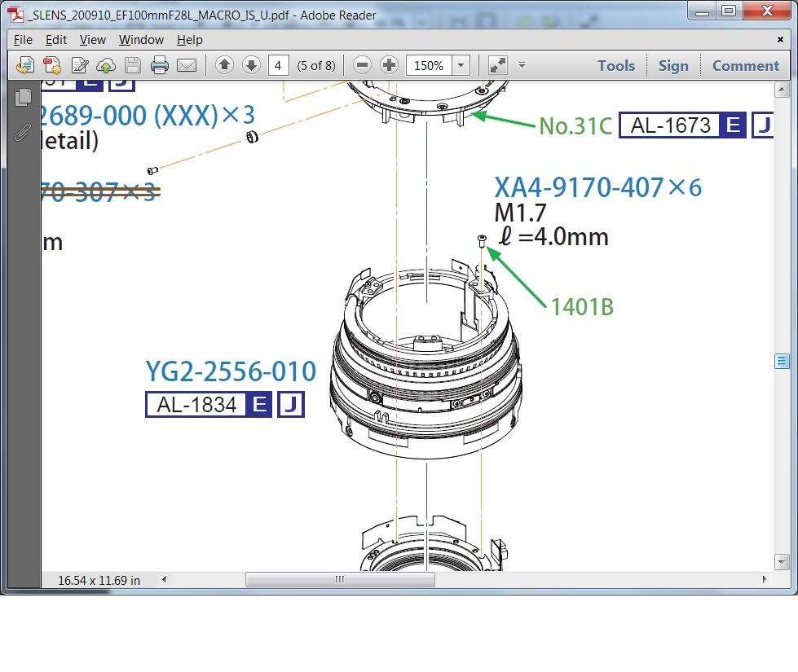Open Page Thumbnails panel icon
798x672 pixels.
pos(23,97)
